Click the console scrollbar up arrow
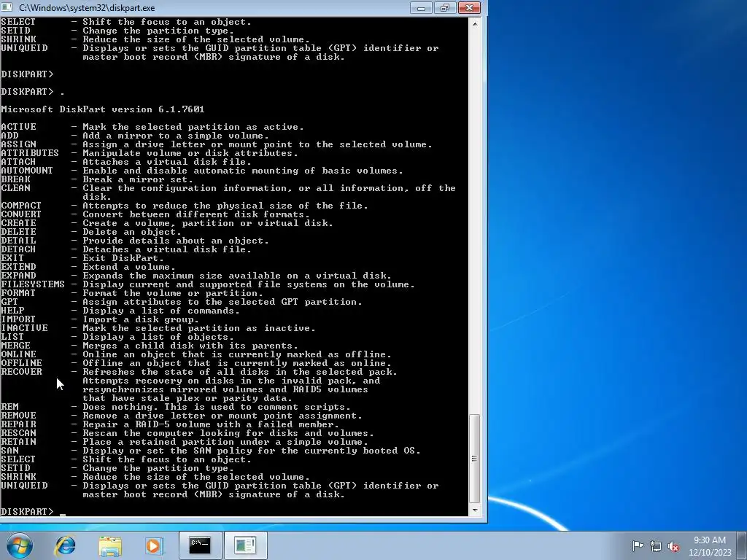This screenshot has height=560, width=747. point(474,23)
